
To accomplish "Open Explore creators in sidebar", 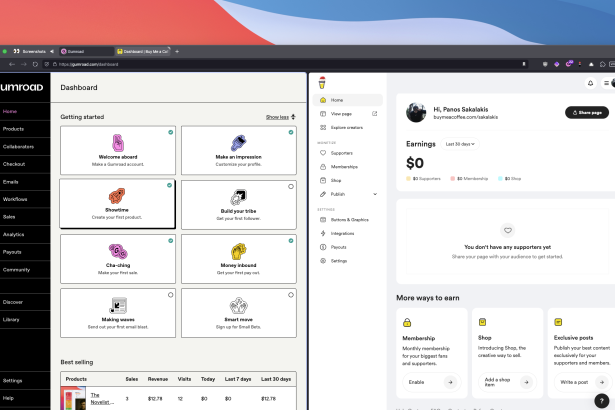I will (349, 127).
